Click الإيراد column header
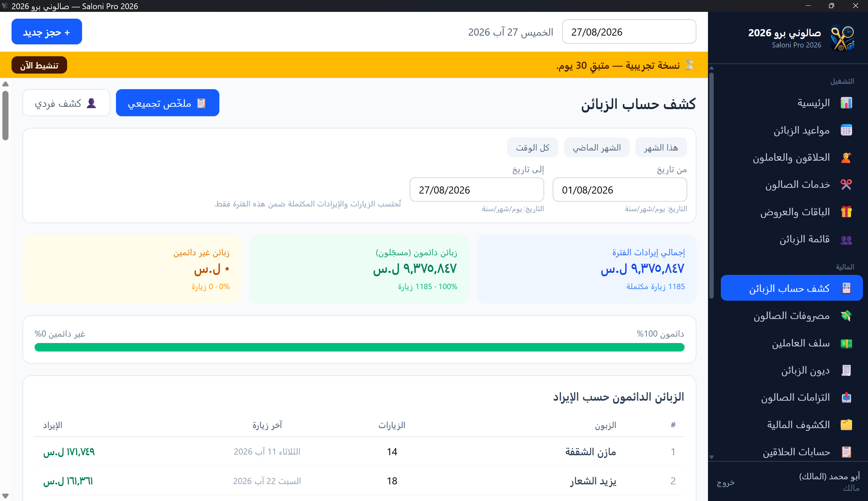 coord(53,425)
